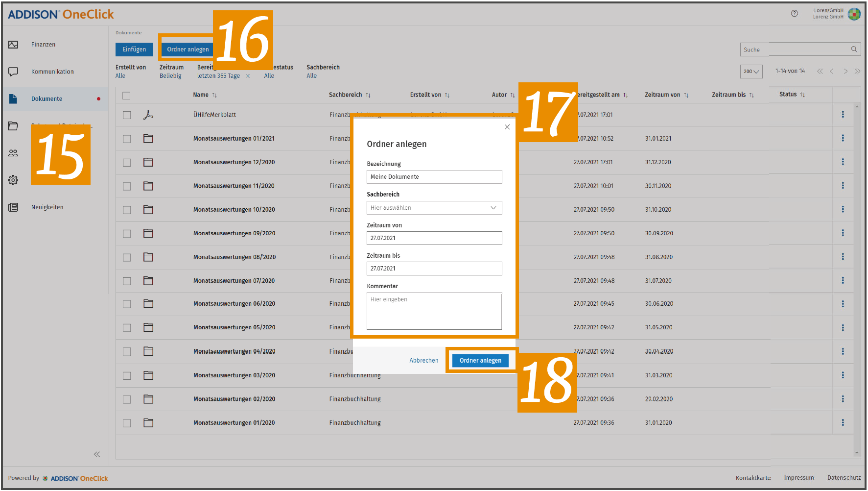Screen dimensions: 868x491
Task: Open the 200 rows-per-page dropdown
Action: (751, 72)
